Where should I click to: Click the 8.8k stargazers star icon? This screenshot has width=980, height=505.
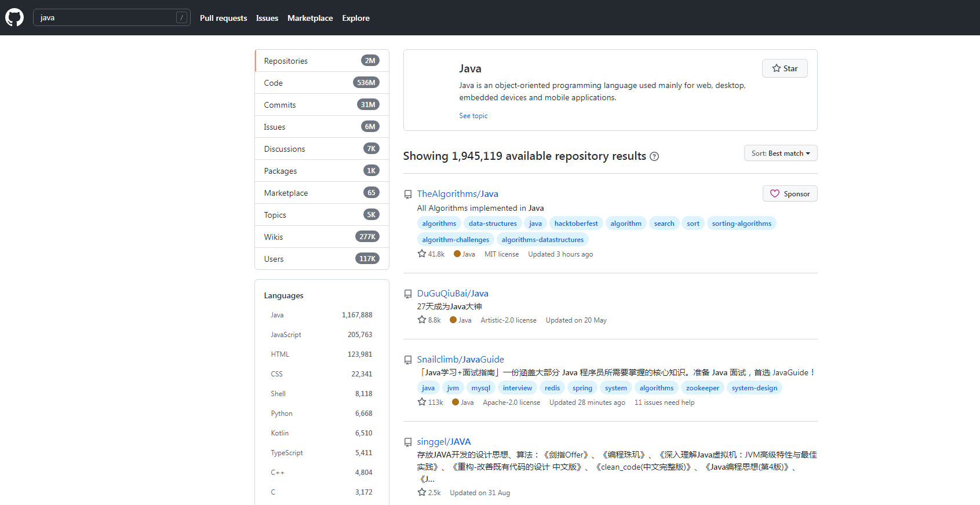[x=422, y=320]
